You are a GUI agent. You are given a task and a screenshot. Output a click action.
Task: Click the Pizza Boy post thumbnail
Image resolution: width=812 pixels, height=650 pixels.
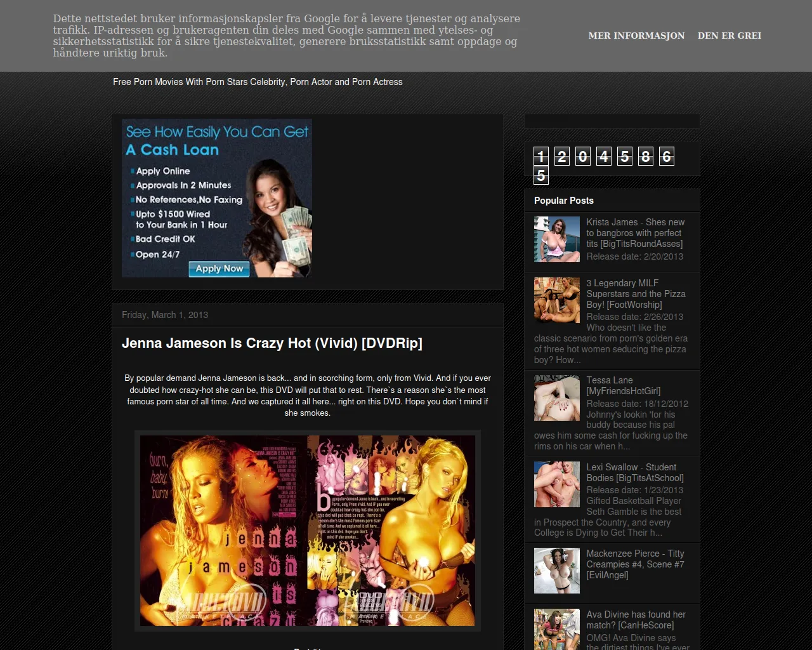[557, 300]
